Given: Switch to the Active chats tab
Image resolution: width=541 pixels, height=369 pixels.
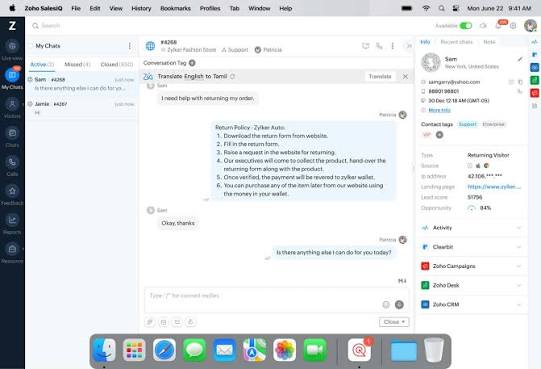Looking at the screenshot, I should [x=42, y=65].
